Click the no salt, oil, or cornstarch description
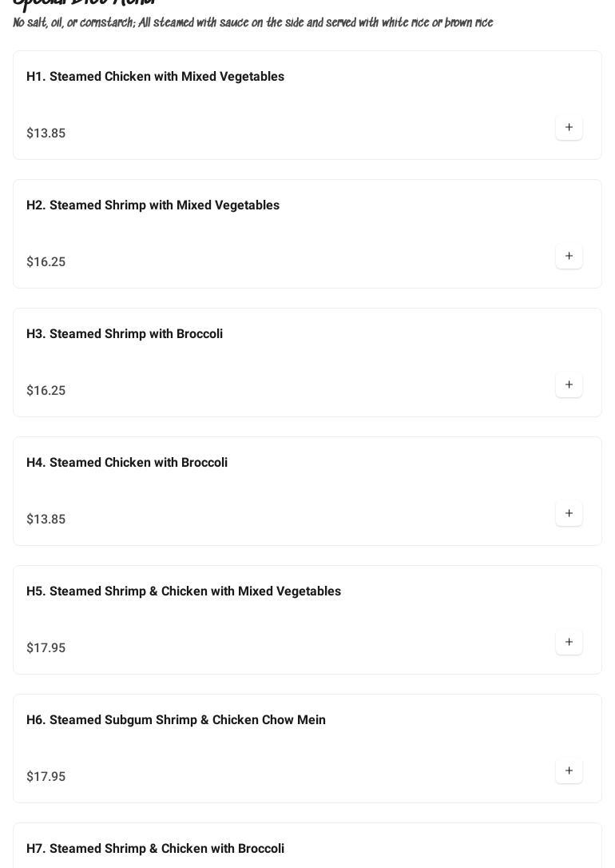 [252, 22]
